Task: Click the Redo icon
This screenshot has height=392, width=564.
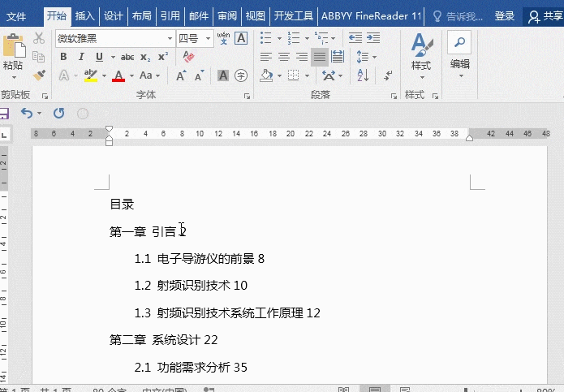Action: (59, 114)
